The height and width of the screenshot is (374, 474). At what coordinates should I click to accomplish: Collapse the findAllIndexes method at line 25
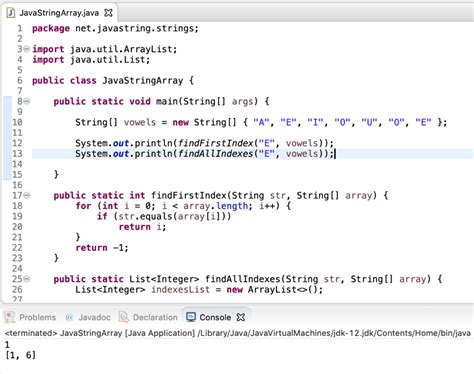27,279
